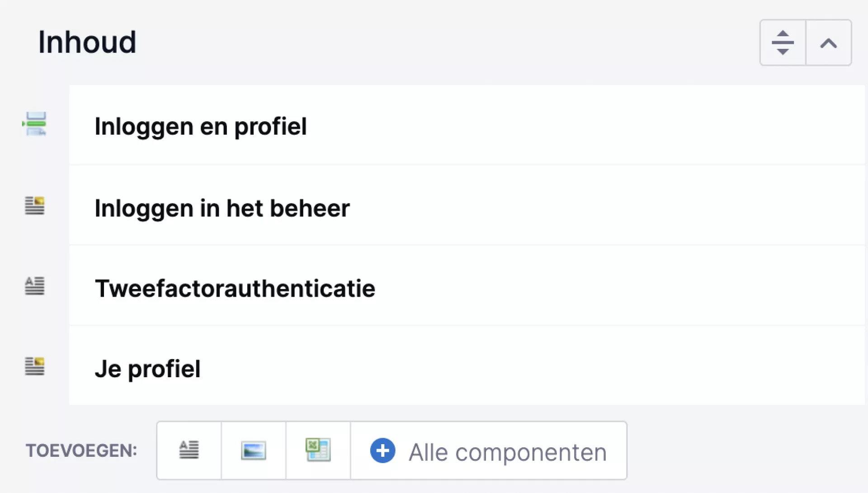
Task: Click the text-with-image icon beside Je profiel
Action: [x=35, y=366]
